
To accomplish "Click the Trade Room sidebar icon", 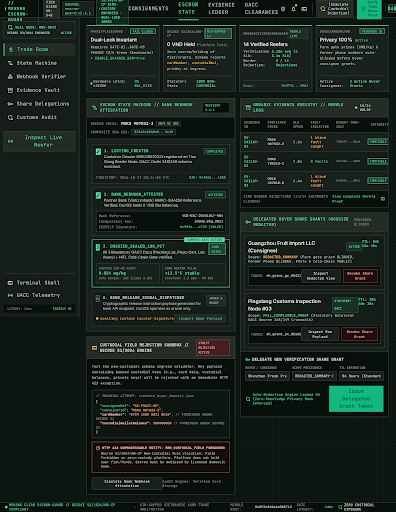I will click(x=11, y=49).
